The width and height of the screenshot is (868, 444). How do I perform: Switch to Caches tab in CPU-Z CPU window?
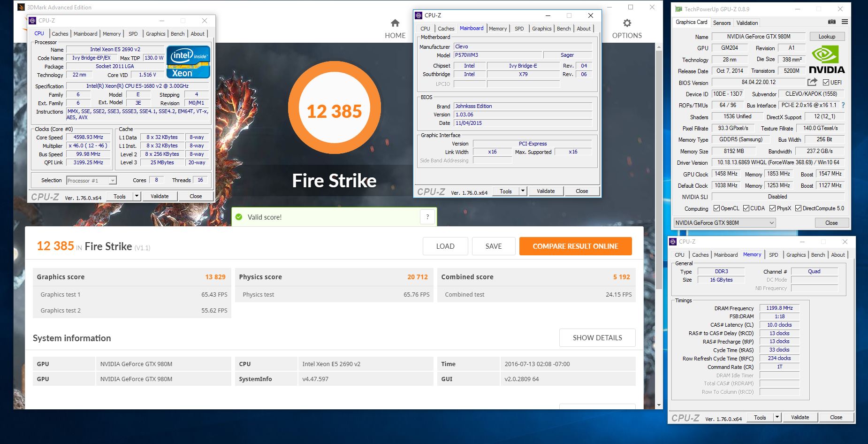pos(60,34)
